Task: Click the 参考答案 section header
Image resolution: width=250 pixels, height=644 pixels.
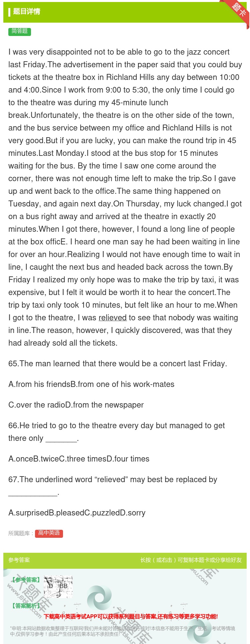Action: click(19, 560)
